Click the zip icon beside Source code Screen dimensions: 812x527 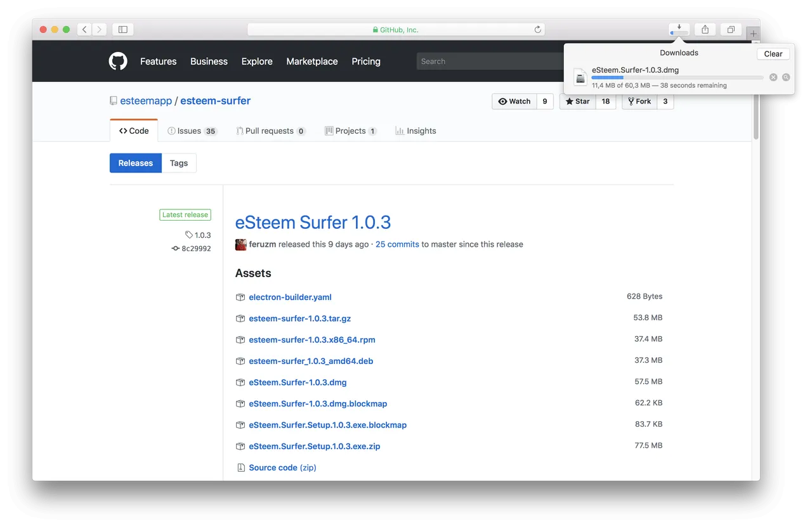point(240,467)
